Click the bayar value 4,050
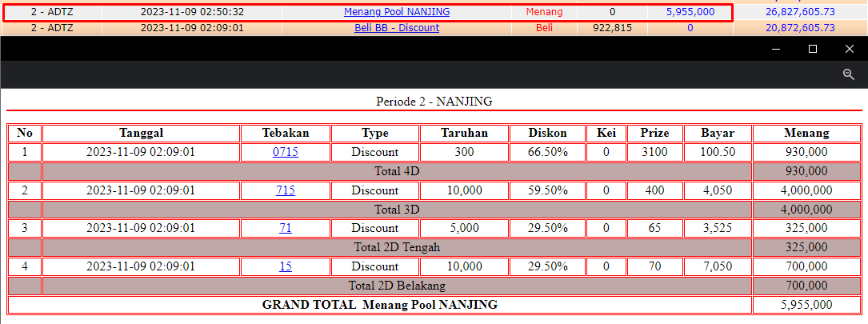The height and width of the screenshot is (324, 868). coord(718,190)
